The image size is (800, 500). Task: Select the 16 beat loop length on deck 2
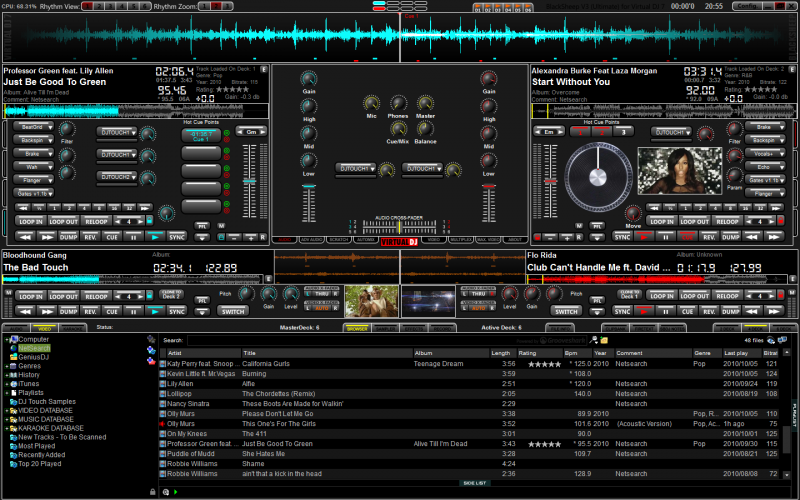[746, 208]
